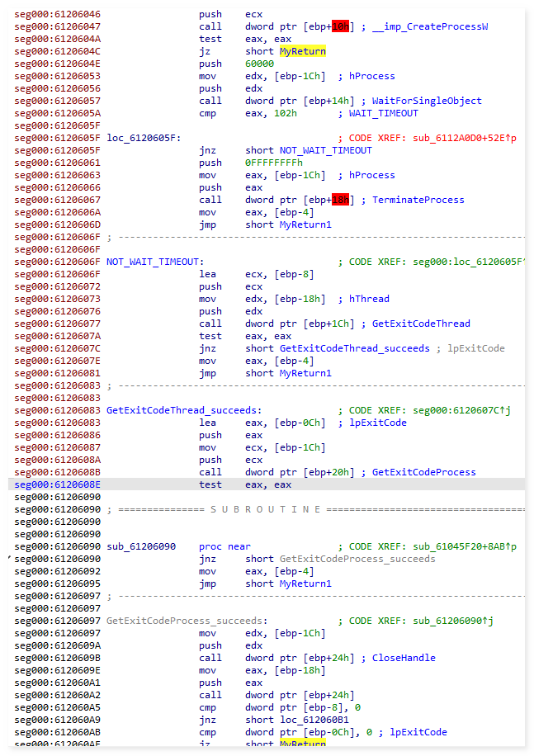Select the 60000 push operand
534x756 pixels.
click(259, 64)
